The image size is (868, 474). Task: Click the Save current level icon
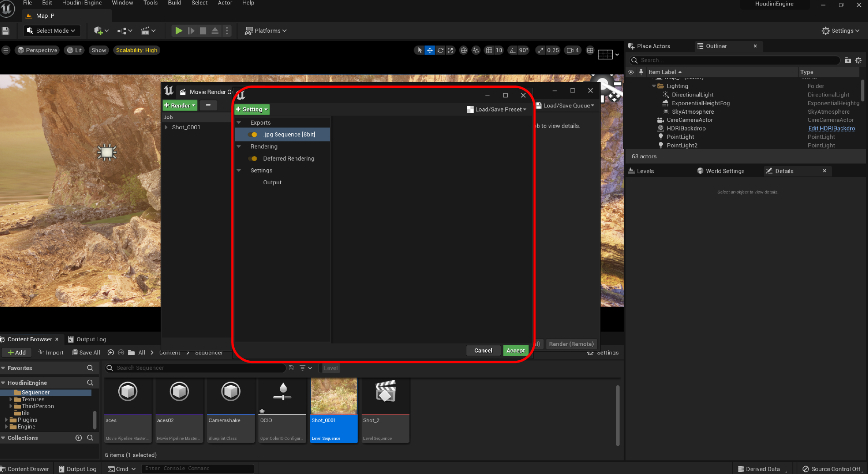[x=6, y=30]
